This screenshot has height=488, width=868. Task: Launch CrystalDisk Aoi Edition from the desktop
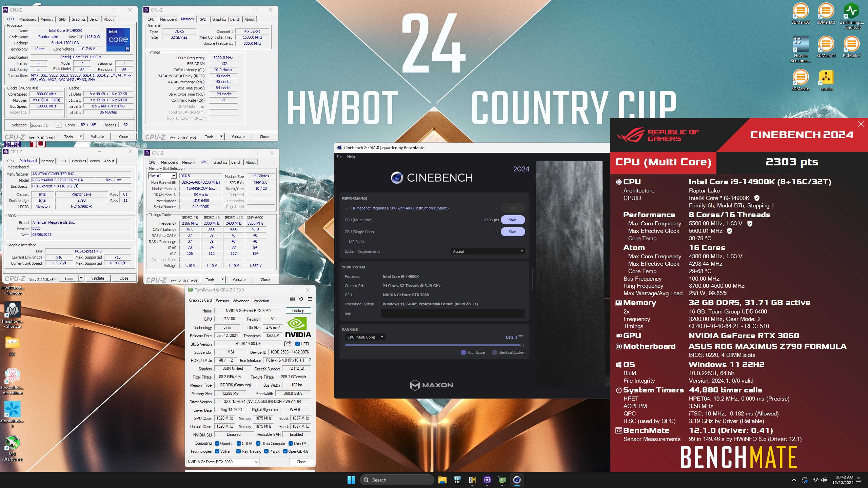point(13,382)
